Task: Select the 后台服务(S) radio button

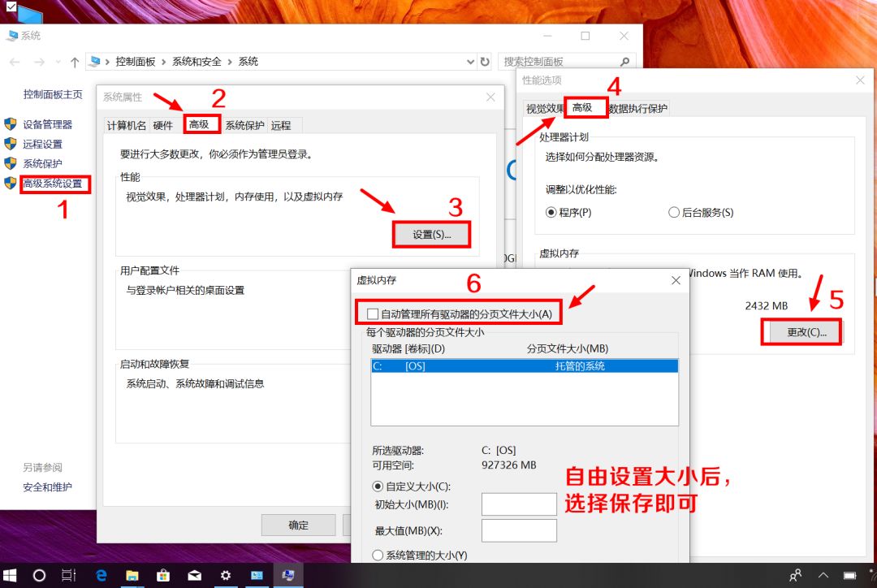Action: pyautogui.click(x=674, y=212)
